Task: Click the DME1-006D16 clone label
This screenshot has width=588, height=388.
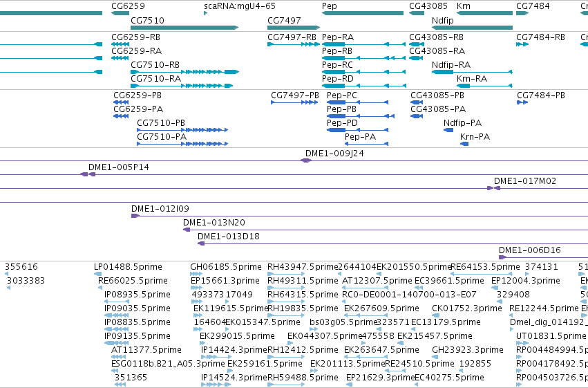Action: (x=530, y=250)
